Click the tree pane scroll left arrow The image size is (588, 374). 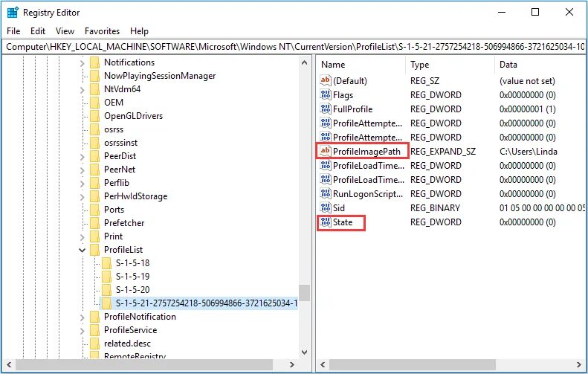(9, 364)
